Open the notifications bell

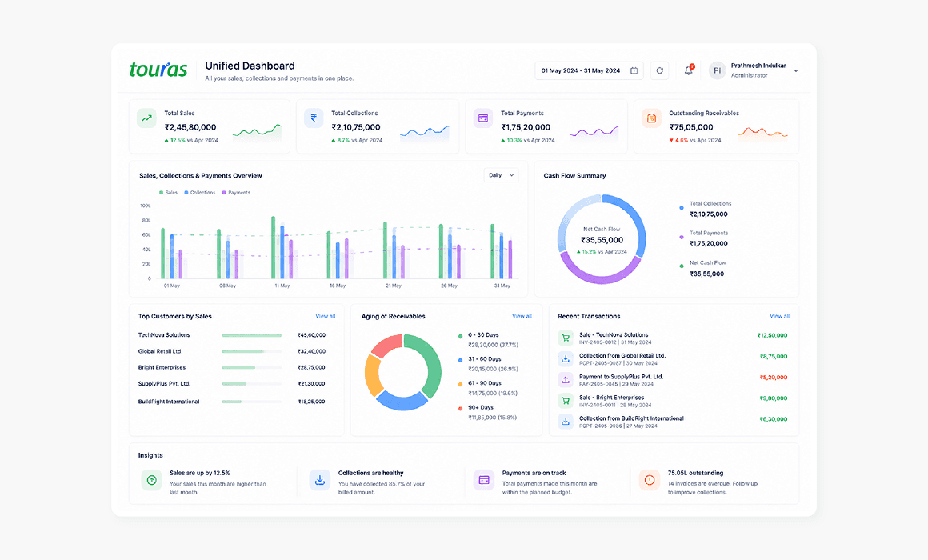688,70
